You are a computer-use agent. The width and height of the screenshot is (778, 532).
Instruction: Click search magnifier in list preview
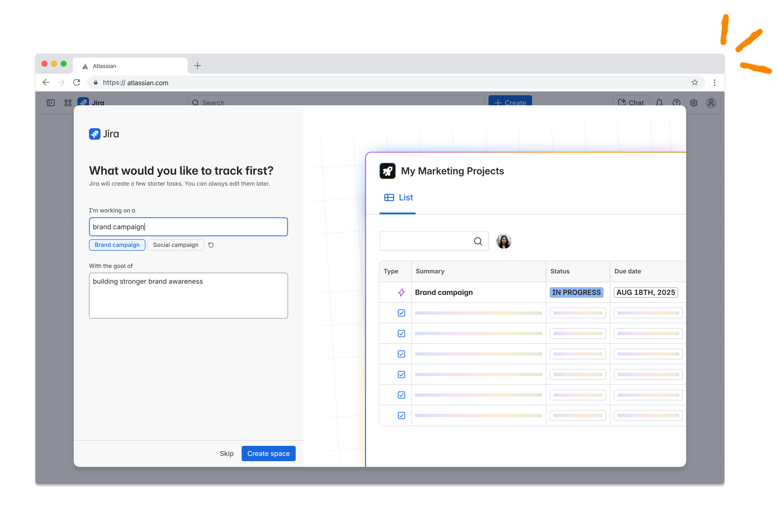[478, 241]
